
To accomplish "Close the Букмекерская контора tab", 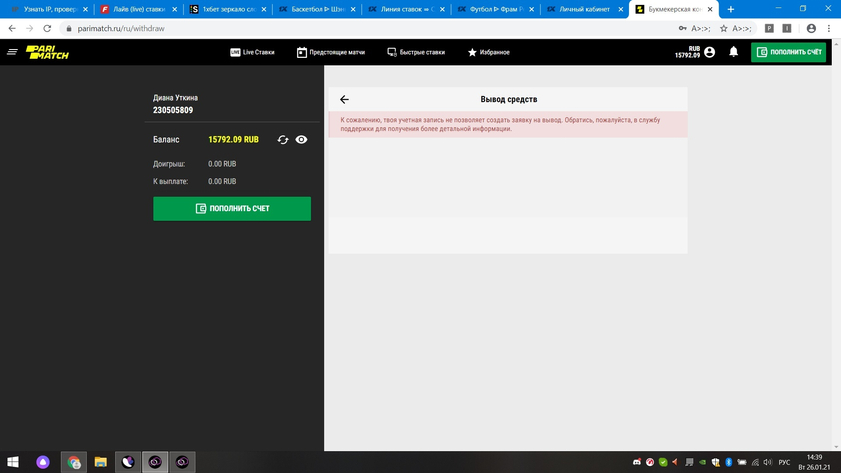I will (710, 9).
